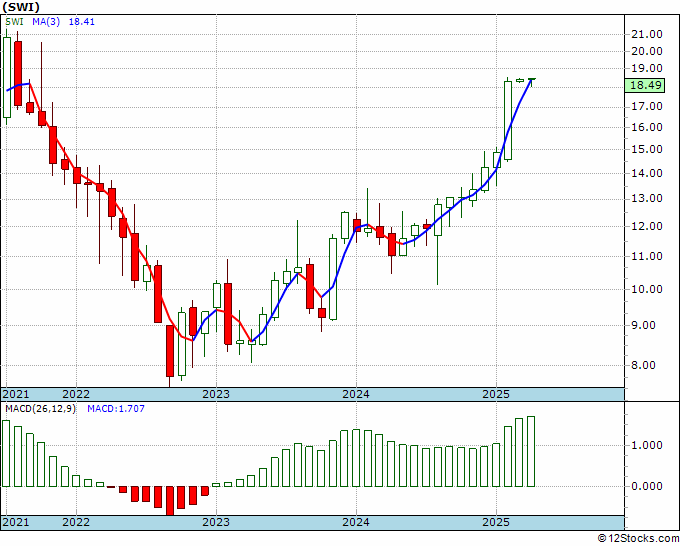Click 2023 on price chart time axis

point(216,394)
